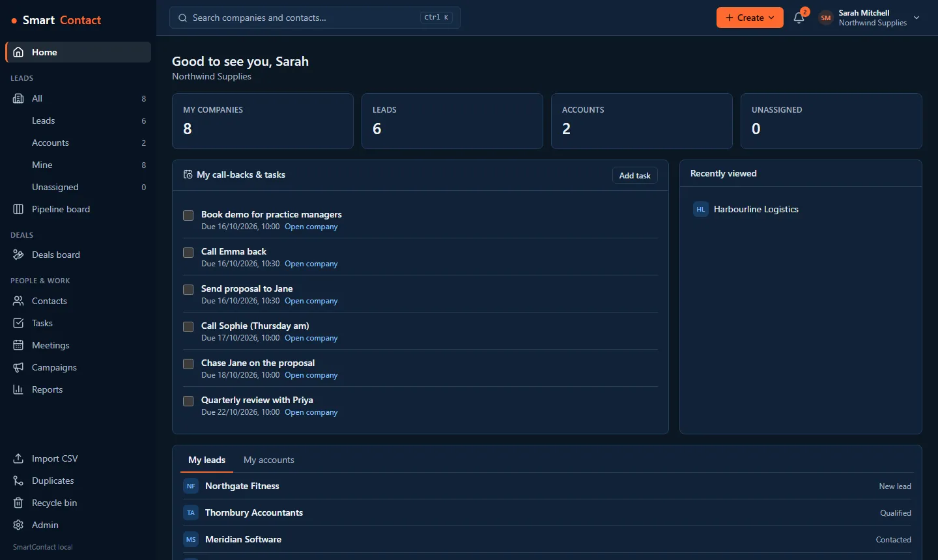Viewport: 938px width, 560px height.
Task: Click the Duplicates merge icon
Action: pyautogui.click(x=18, y=481)
